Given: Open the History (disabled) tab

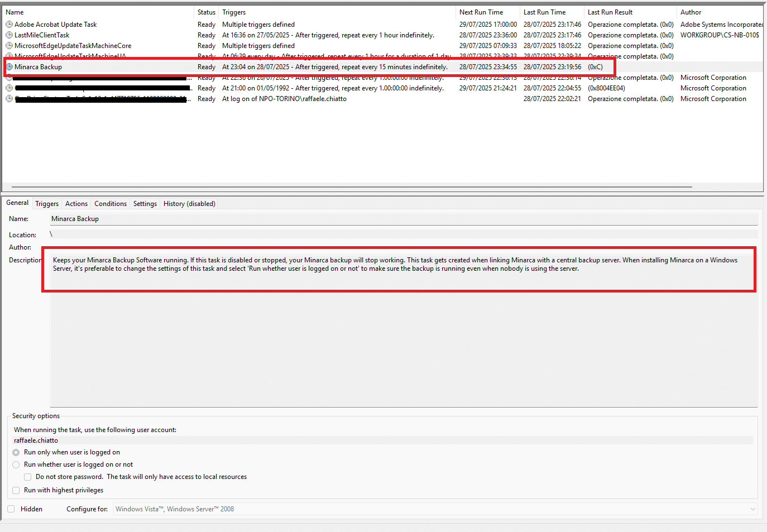Looking at the screenshot, I should click(x=189, y=204).
